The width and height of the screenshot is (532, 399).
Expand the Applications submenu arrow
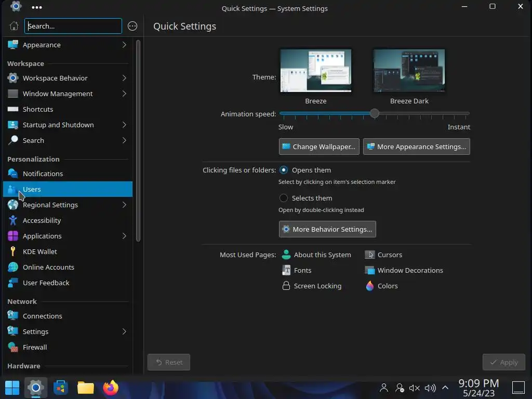point(124,236)
